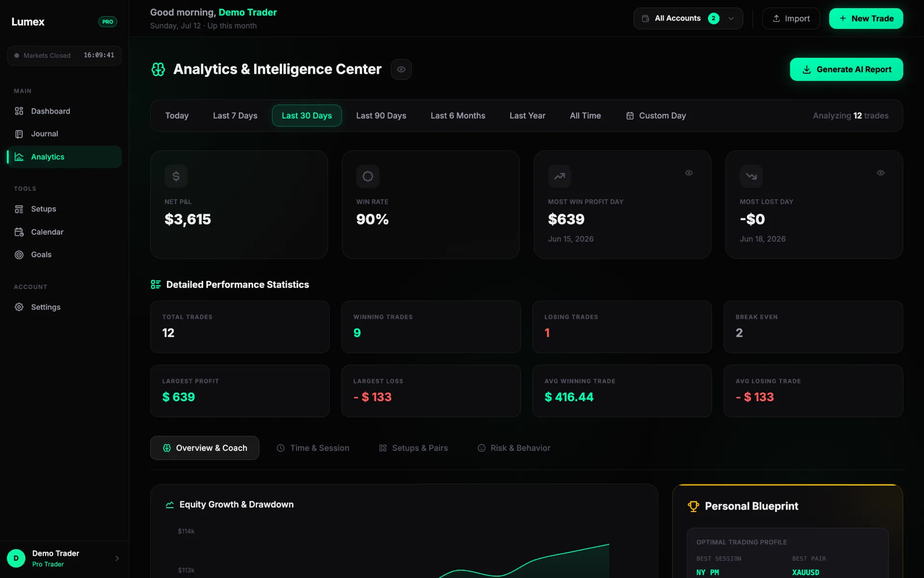The width and height of the screenshot is (924, 578).
Task: Click the Detailed Performance Statistics icon
Action: [156, 285]
